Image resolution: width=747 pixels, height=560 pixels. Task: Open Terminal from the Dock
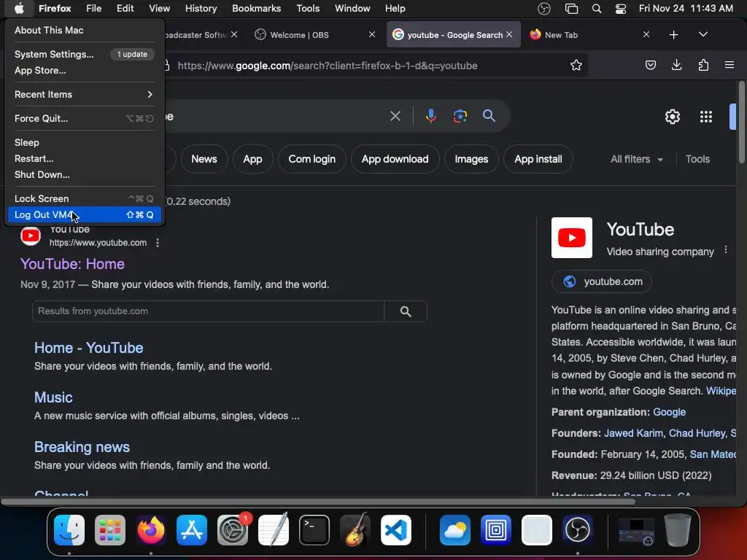pyautogui.click(x=314, y=529)
